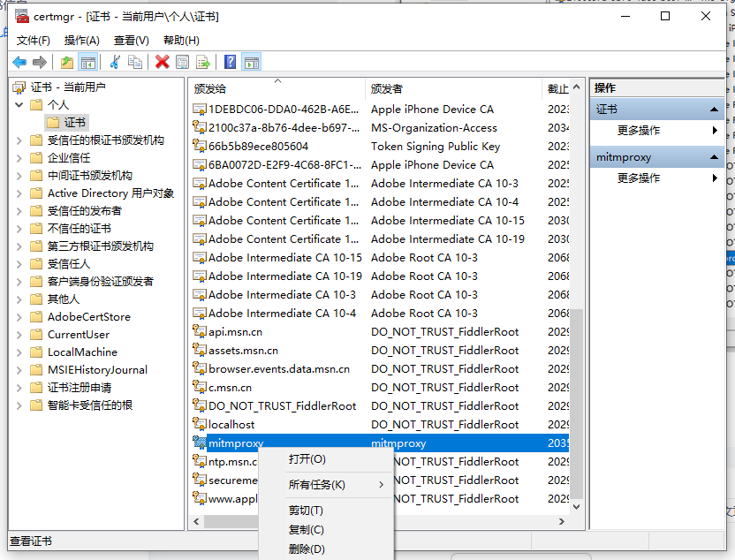Viewport: 735px width, 560px height.
Task: Select the 客户端身份验证颁发者 tree item
Action: (101, 281)
